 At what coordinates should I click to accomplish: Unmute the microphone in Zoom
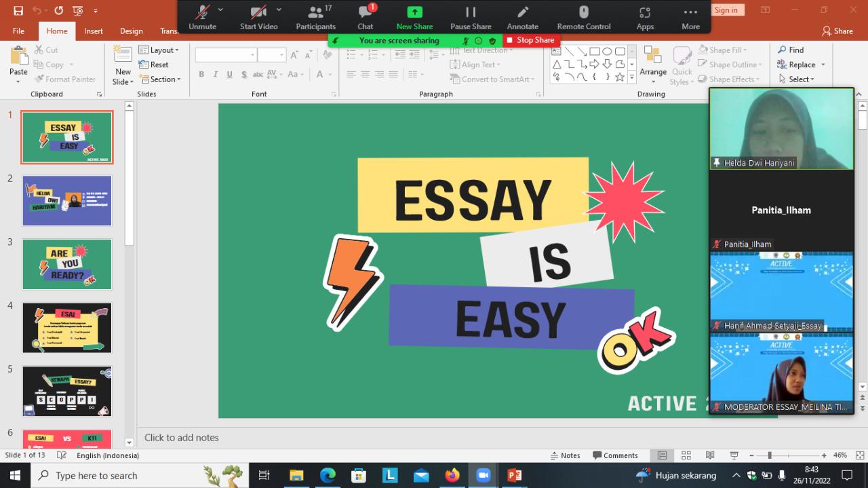point(202,18)
